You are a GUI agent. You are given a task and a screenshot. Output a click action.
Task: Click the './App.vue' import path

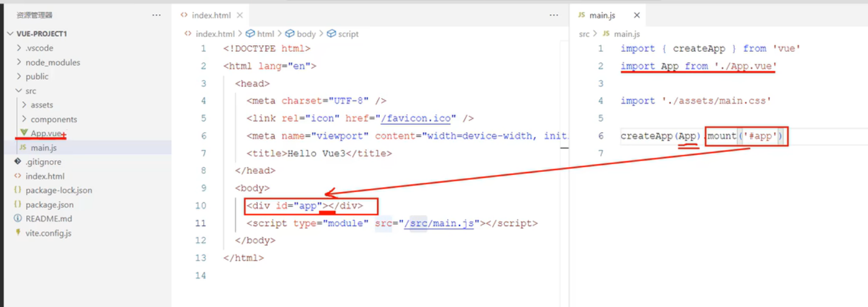[746, 66]
